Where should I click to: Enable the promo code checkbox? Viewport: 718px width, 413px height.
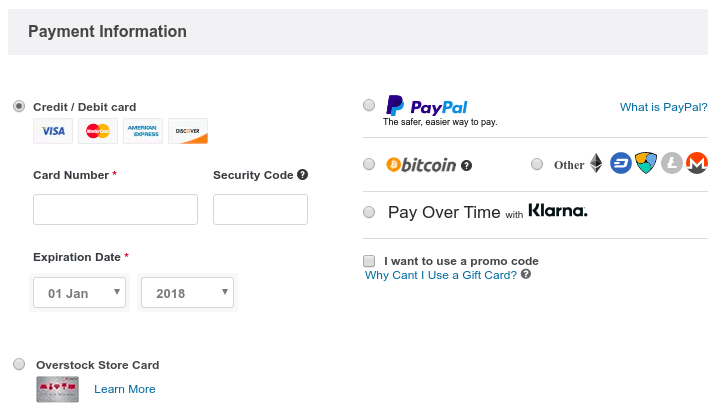(x=370, y=260)
